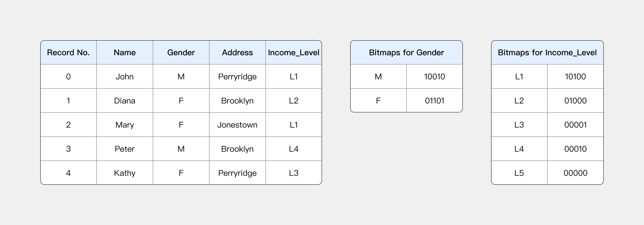Click the Bitmaps for Gender header

[x=406, y=52]
